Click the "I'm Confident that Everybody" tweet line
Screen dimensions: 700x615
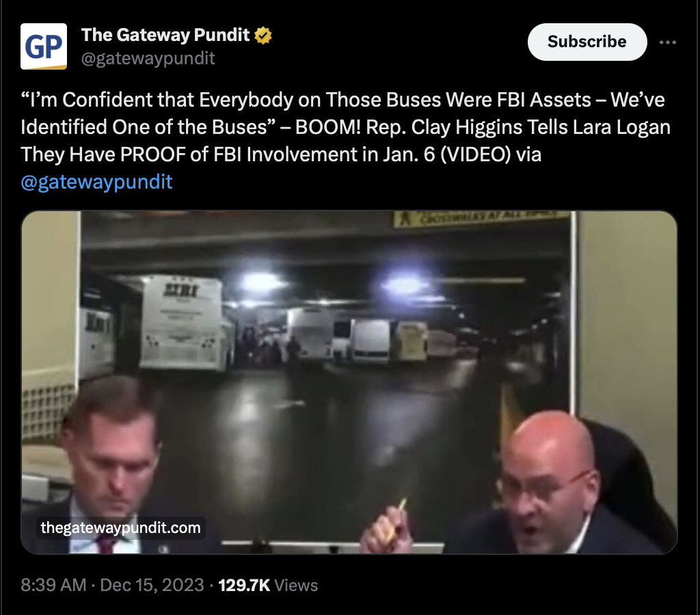click(x=343, y=100)
